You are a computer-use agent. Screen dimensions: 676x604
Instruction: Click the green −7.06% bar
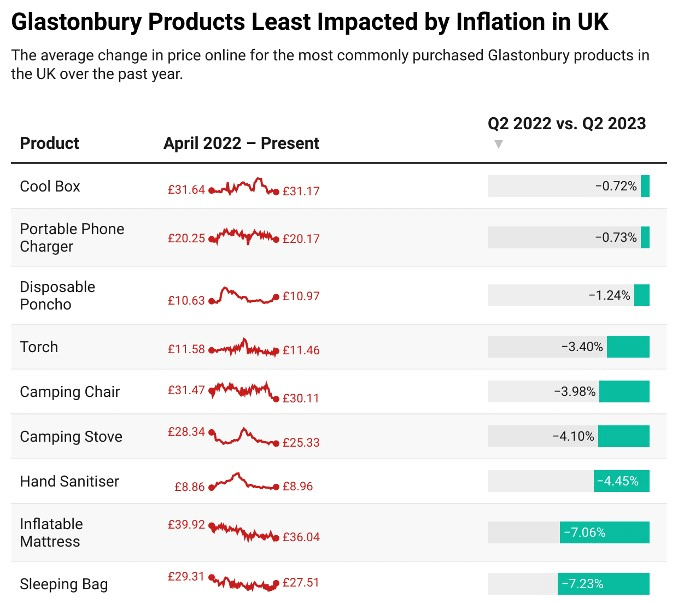604,532
